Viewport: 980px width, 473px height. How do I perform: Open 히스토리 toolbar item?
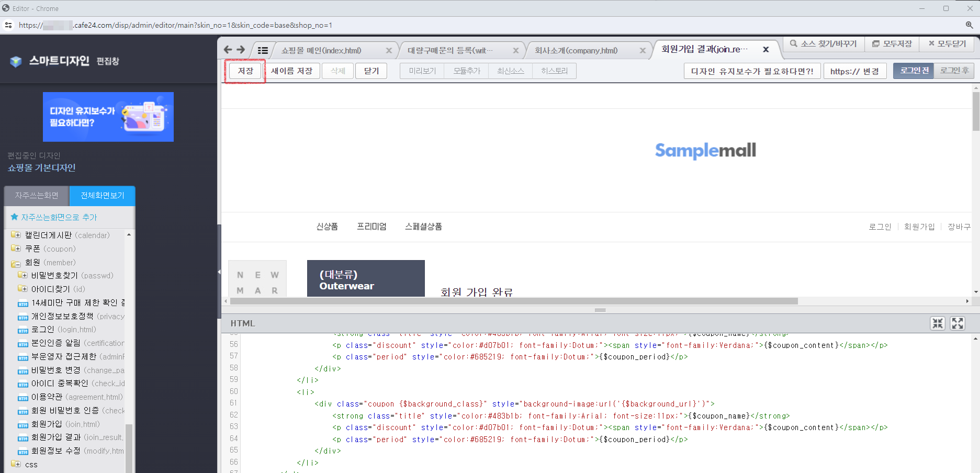click(555, 71)
